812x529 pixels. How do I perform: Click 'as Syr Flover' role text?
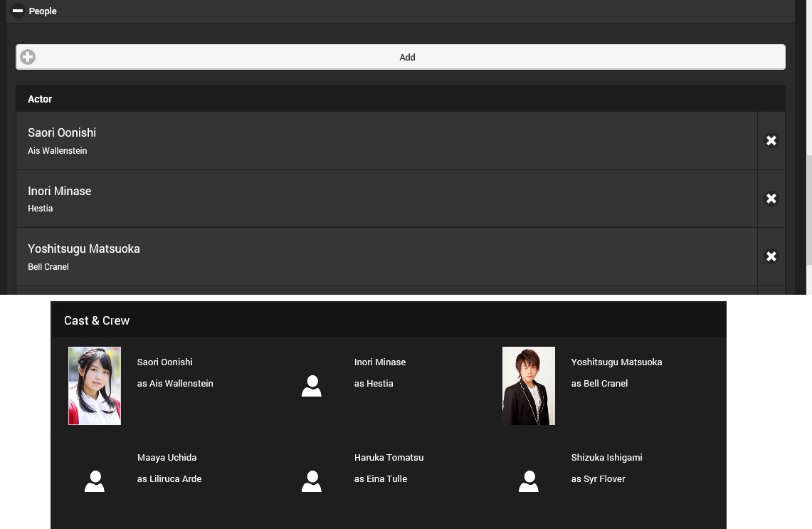click(x=598, y=478)
